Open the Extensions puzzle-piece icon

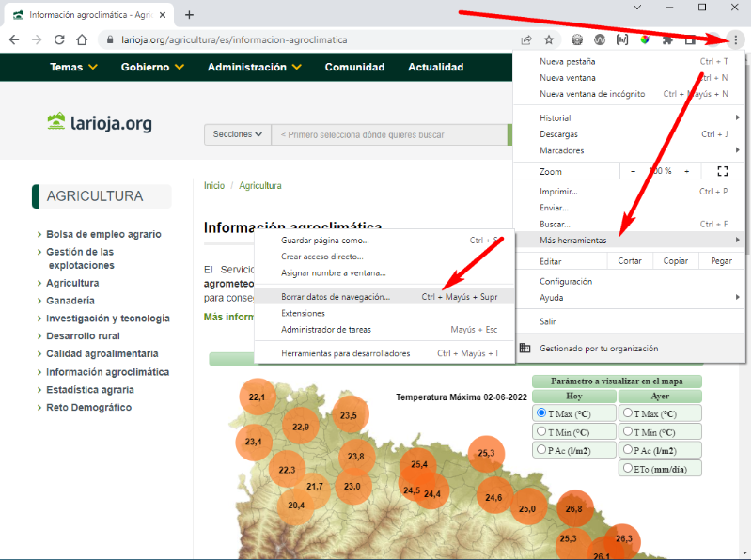tap(667, 39)
